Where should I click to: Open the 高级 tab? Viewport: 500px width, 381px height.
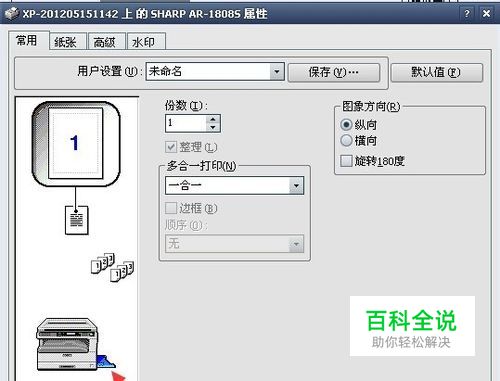pos(107,42)
